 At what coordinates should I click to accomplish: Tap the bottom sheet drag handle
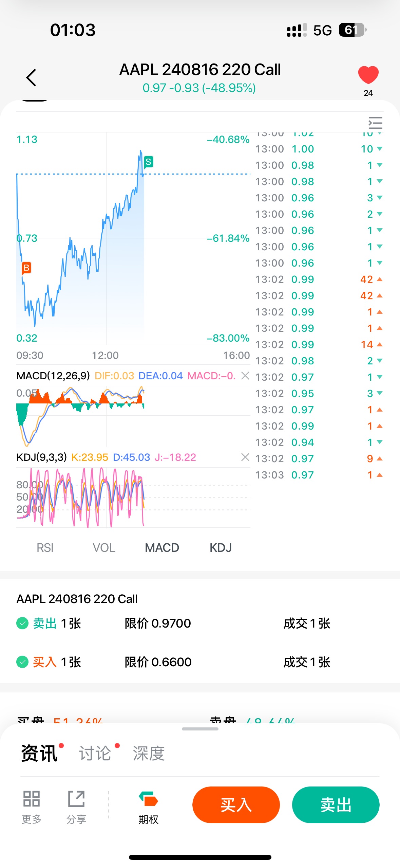tap(200, 729)
